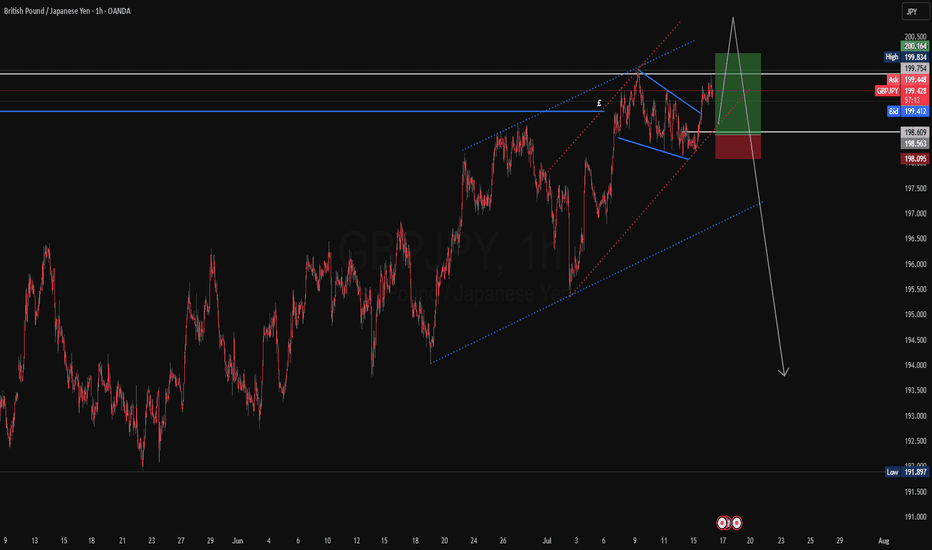Click 195.000 on the price axis
The image size is (932, 550).
point(915,315)
